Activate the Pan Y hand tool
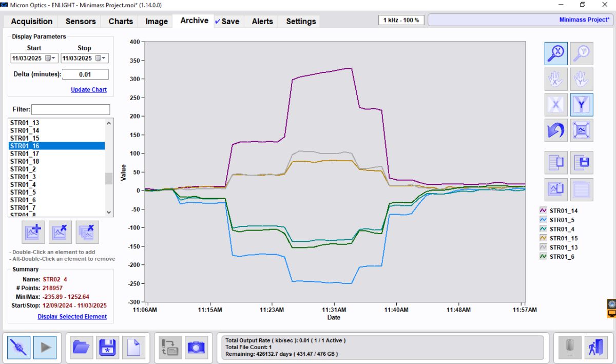The width and height of the screenshot is (616, 364). 582,79
